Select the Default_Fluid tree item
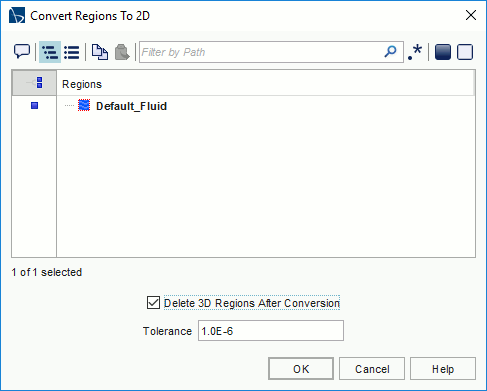The width and height of the screenshot is (487, 391). point(131,106)
